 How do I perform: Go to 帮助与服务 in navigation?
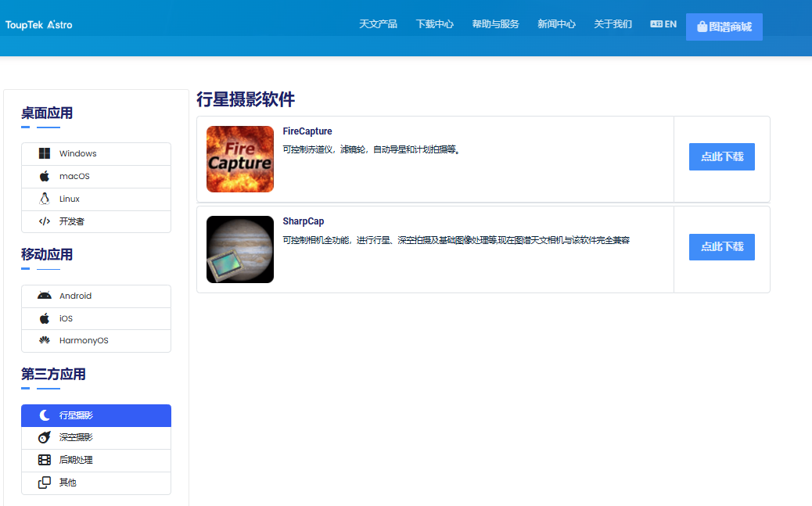tap(495, 24)
